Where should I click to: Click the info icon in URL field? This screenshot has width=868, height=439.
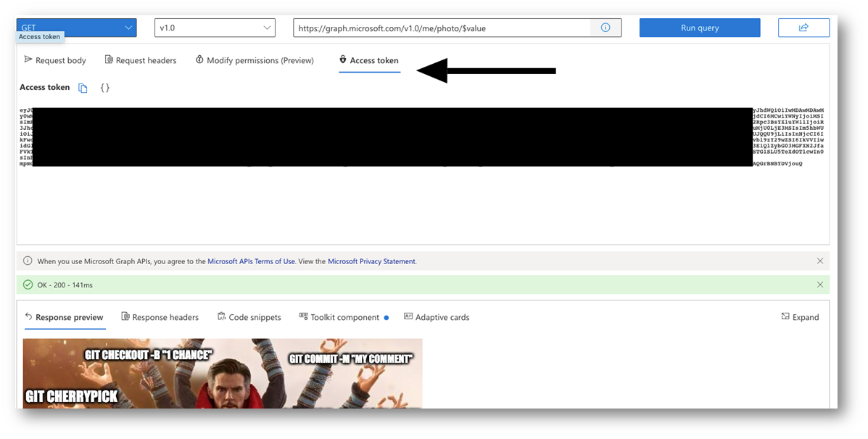tap(605, 28)
